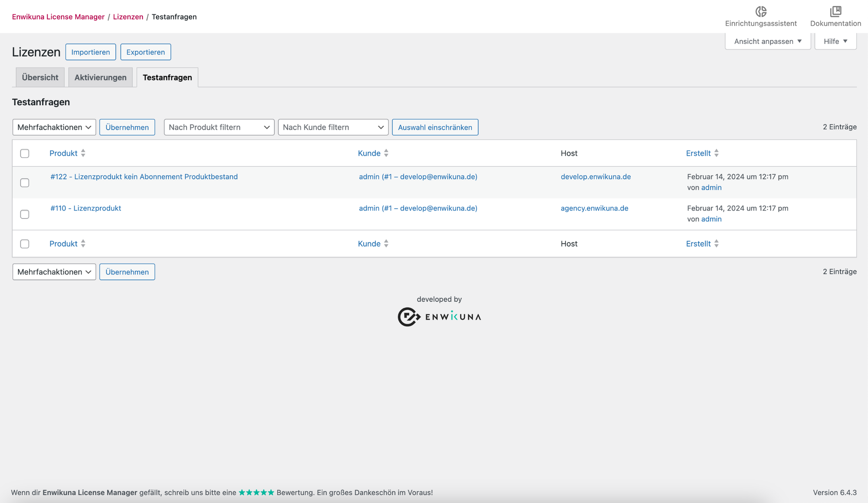The height and width of the screenshot is (503, 868).
Task: Select the Testanfragen tab
Action: [168, 77]
